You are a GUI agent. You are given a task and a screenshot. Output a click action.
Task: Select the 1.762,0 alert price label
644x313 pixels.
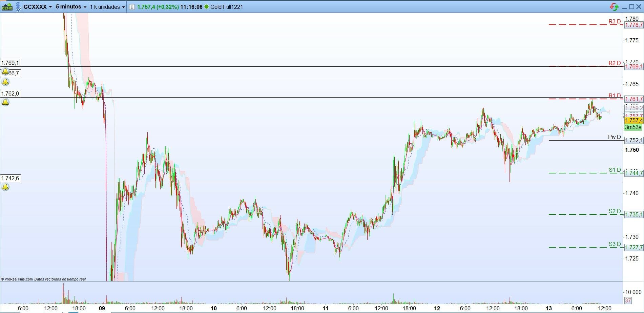(x=10, y=93)
